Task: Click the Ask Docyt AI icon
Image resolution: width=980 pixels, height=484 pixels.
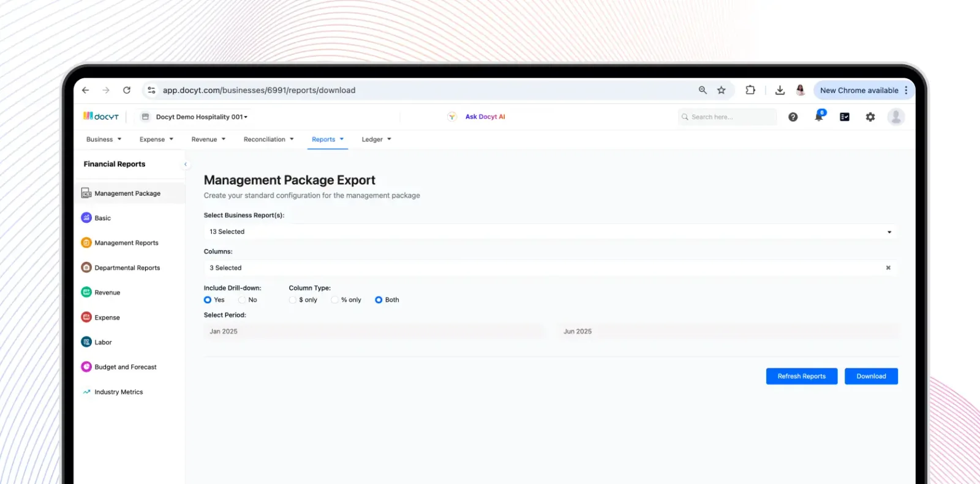Action: click(x=452, y=117)
